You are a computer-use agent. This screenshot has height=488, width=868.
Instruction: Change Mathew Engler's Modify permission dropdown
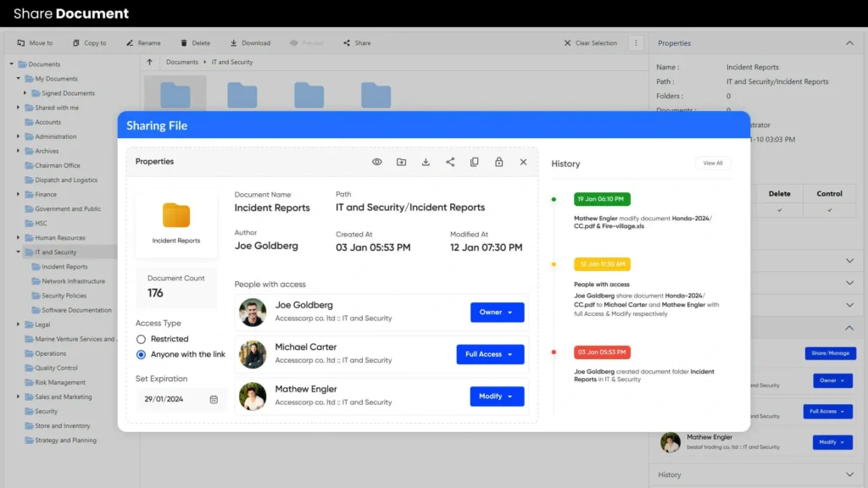[497, 396]
